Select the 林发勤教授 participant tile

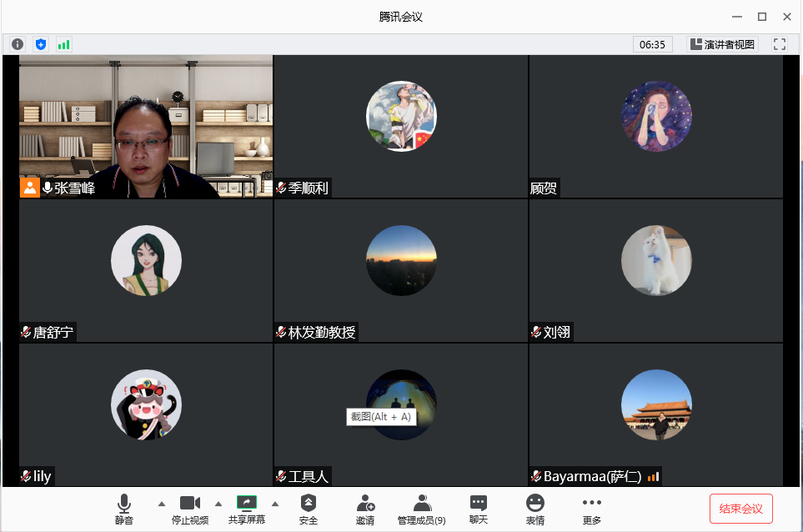tap(401, 270)
